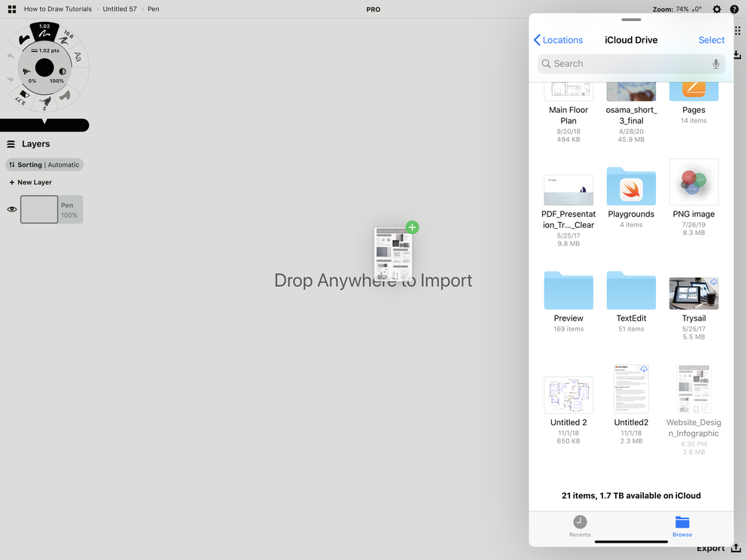The image size is (747, 560).
Task: Choose the pencil tool in the tool wheel
Action: pos(46,101)
